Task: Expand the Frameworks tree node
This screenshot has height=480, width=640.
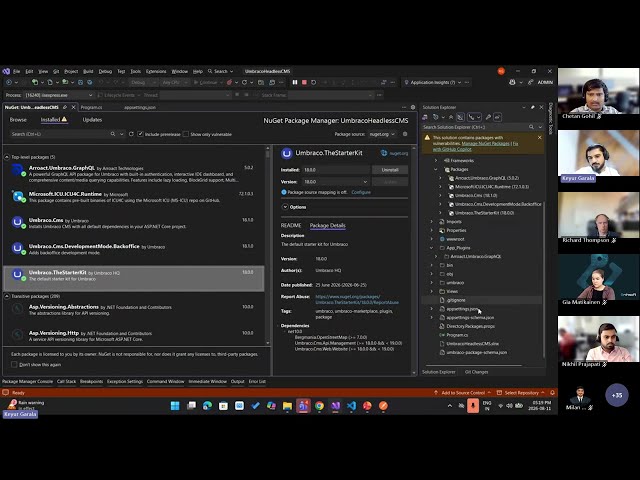Action: point(436,161)
